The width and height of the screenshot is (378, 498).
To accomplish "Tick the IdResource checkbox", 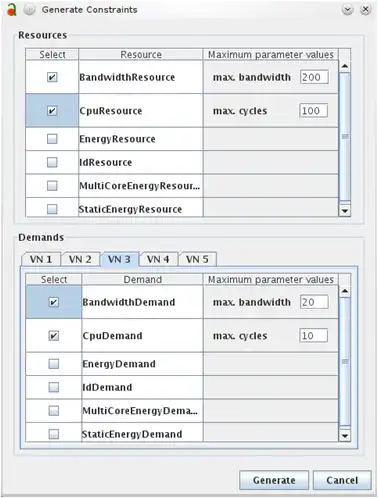I will tap(52, 162).
